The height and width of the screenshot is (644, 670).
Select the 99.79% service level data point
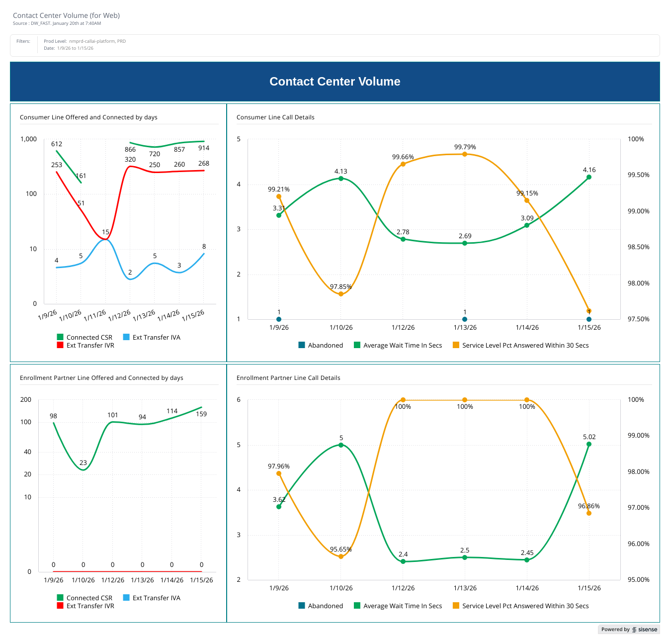465,154
